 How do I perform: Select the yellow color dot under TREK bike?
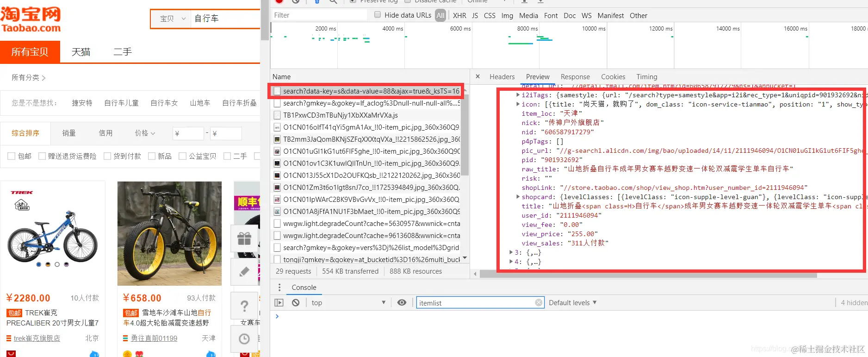point(48,264)
